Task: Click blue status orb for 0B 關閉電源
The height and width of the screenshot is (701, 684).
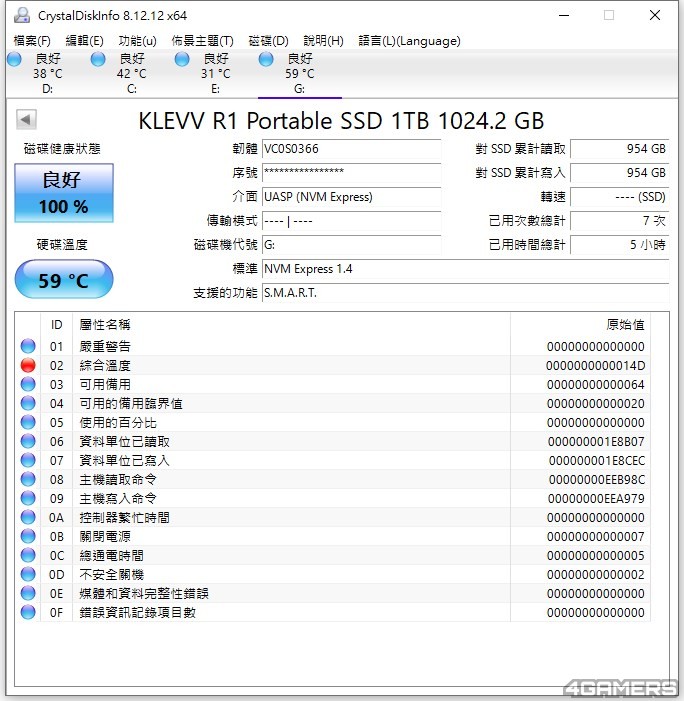Action: point(28,536)
